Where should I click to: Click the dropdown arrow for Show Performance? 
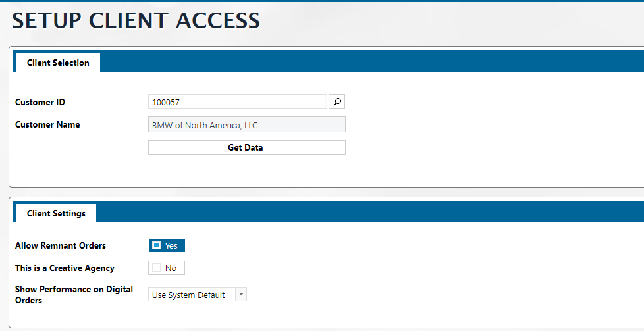pyautogui.click(x=241, y=295)
